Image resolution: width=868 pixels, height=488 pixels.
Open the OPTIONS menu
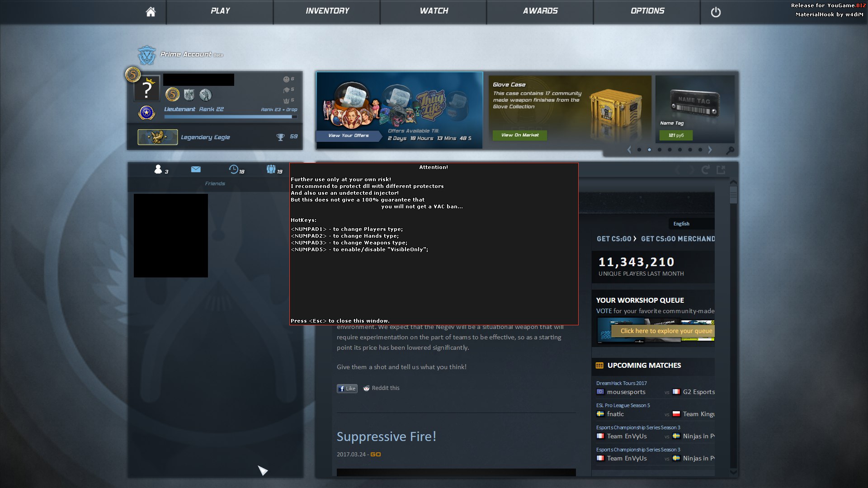(x=647, y=11)
